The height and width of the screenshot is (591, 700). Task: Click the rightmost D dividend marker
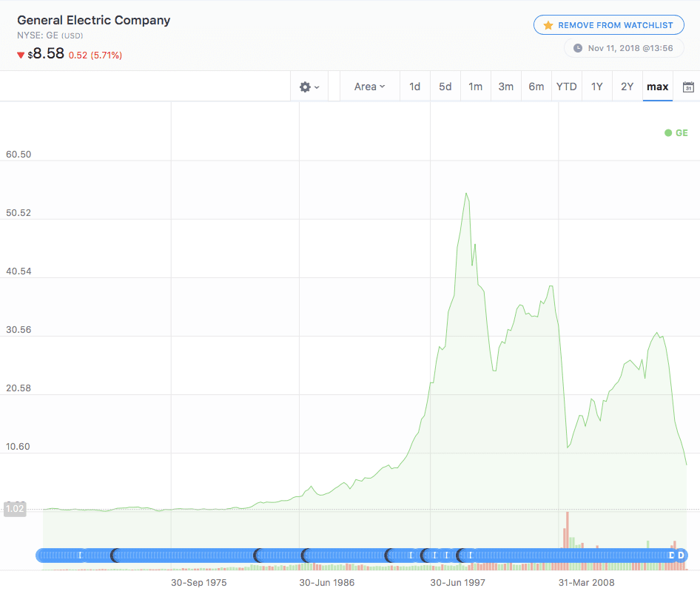point(681,555)
